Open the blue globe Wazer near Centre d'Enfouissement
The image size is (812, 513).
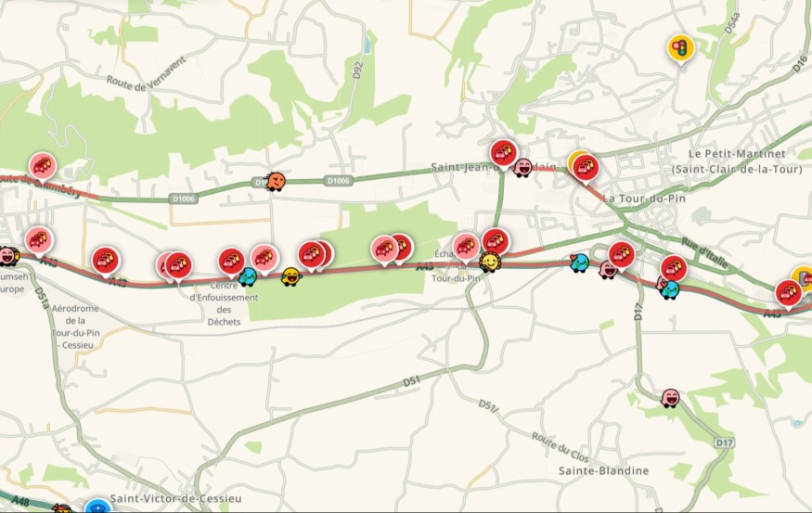click(x=248, y=277)
